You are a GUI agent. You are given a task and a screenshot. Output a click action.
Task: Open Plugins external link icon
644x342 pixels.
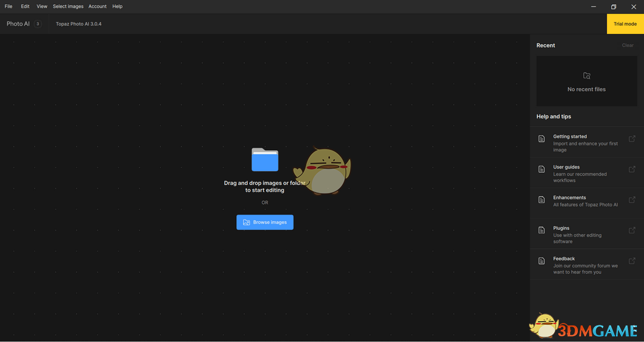point(632,231)
